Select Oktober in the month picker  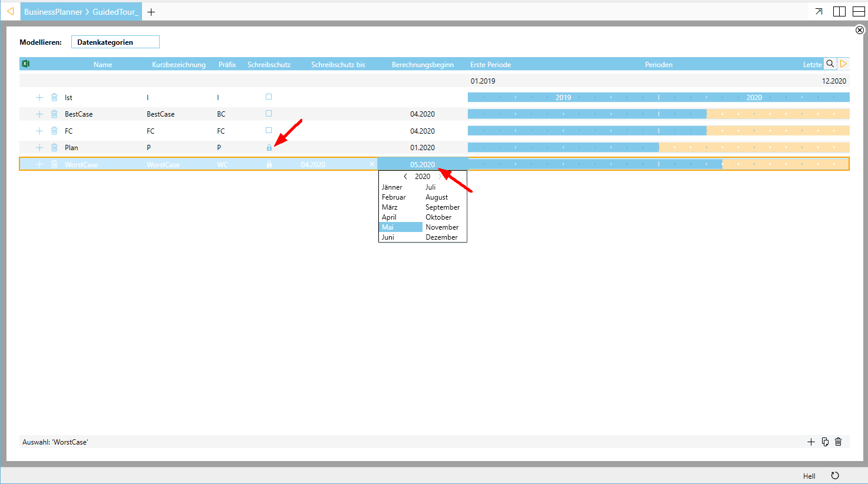click(x=438, y=217)
